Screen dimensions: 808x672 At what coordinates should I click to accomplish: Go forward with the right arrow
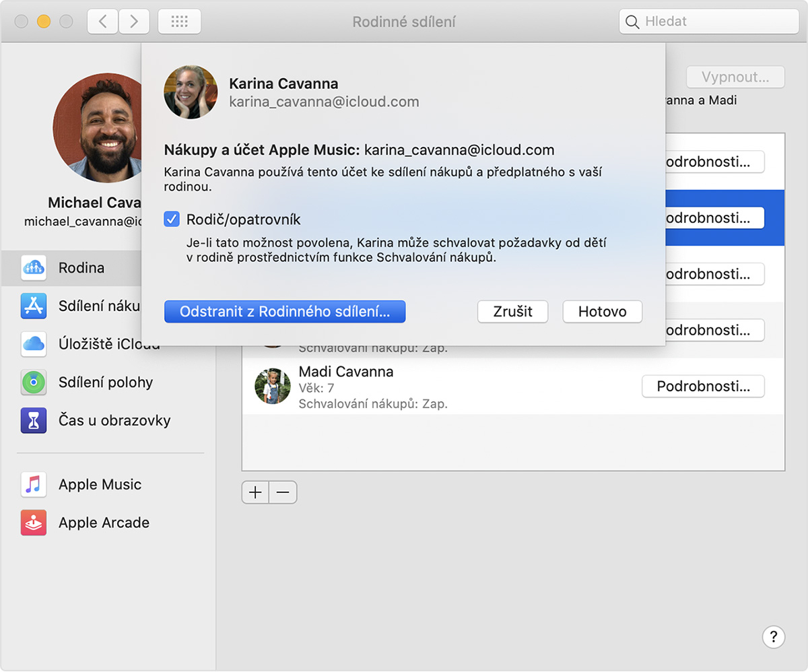click(x=134, y=22)
